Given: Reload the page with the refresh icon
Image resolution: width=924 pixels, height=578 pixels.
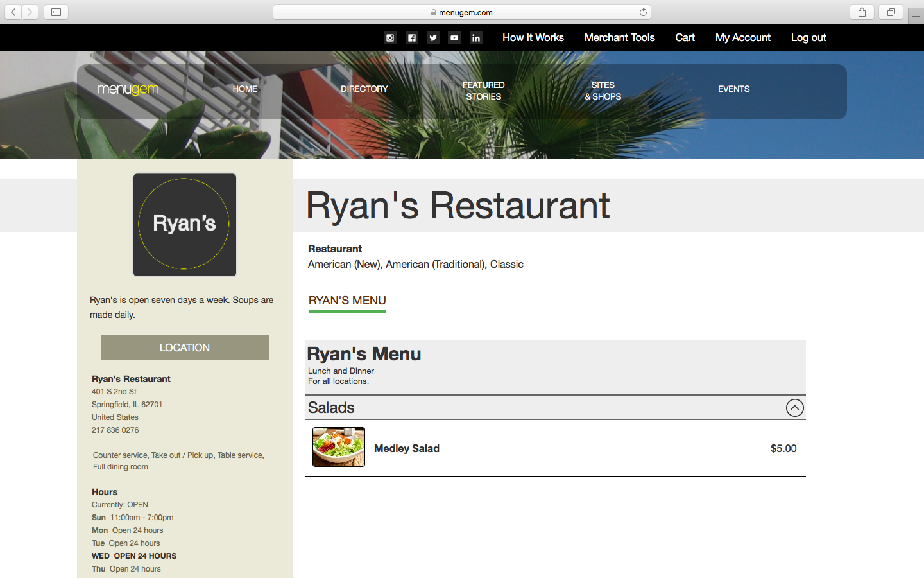Looking at the screenshot, I should 643,12.
